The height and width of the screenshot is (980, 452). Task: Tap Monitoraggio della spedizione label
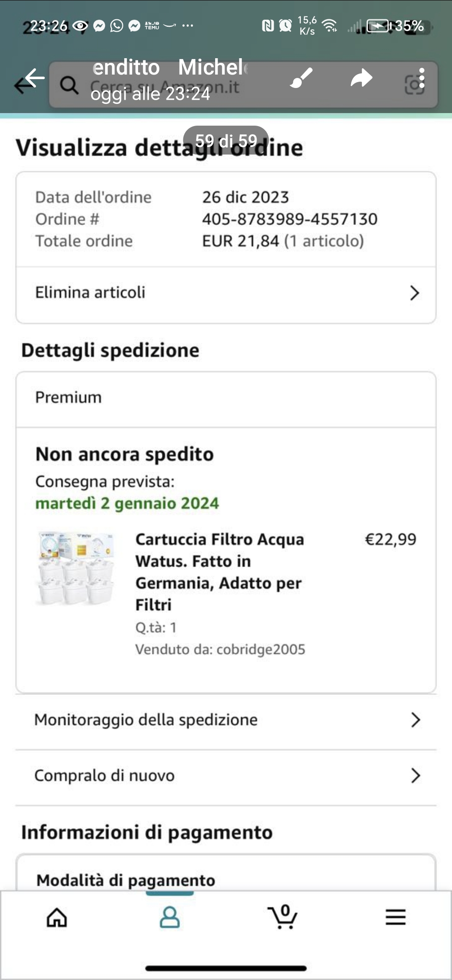click(146, 720)
